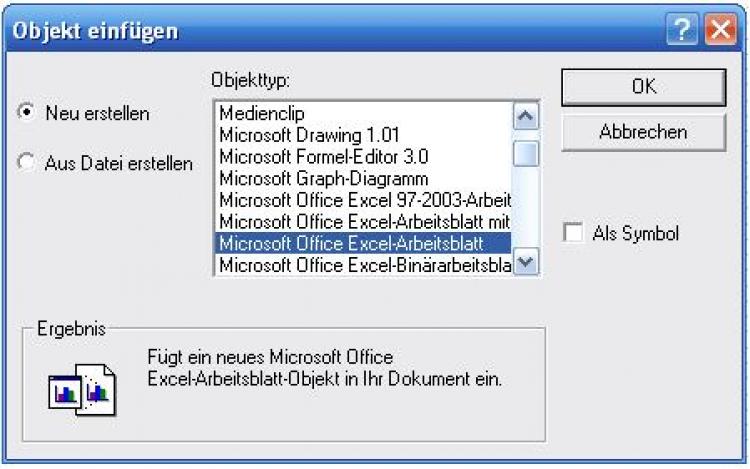
Task: Select the Neu erstellen radio button
Action: pos(26,113)
